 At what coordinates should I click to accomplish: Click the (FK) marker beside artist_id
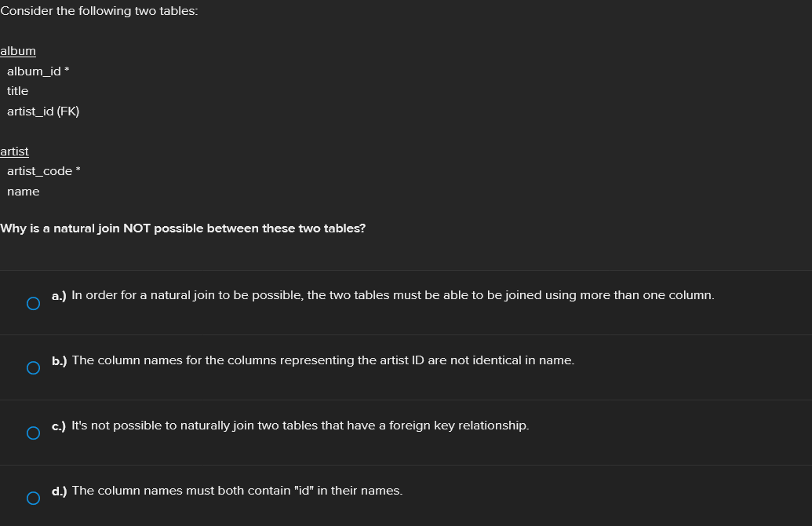68,111
